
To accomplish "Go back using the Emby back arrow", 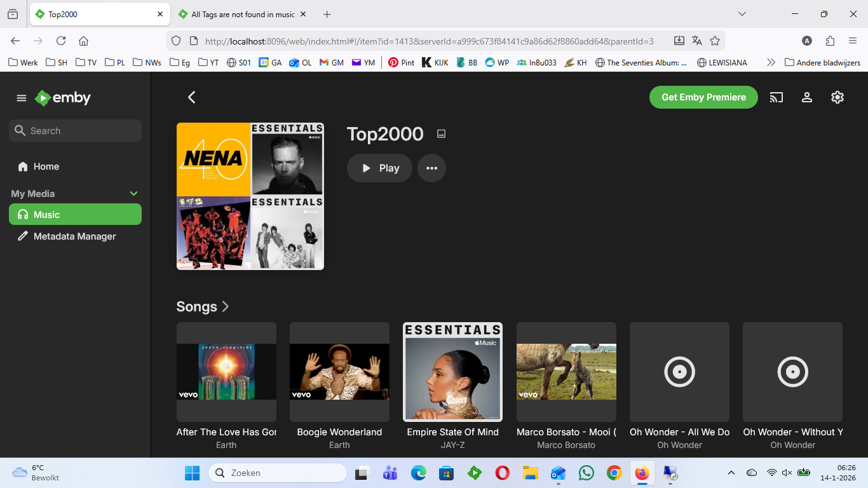I will point(191,97).
